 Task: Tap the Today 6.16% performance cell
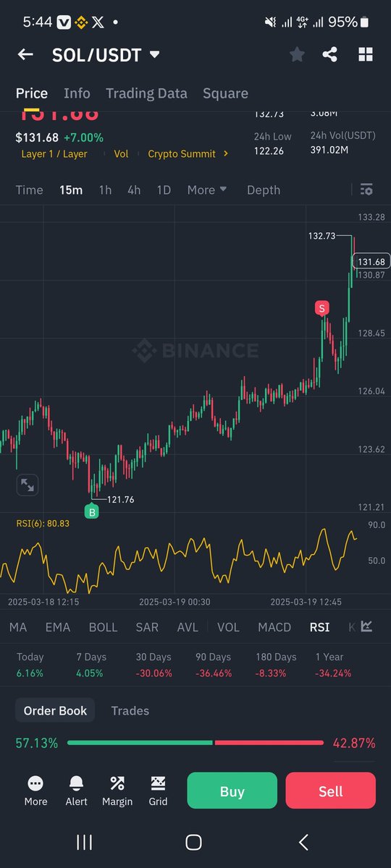(x=30, y=665)
